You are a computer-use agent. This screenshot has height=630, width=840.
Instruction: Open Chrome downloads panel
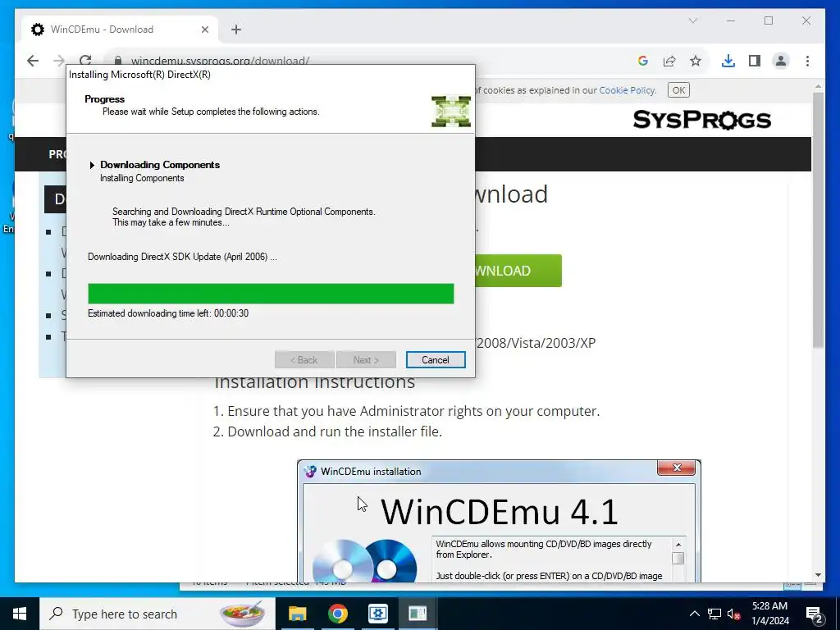coord(728,61)
